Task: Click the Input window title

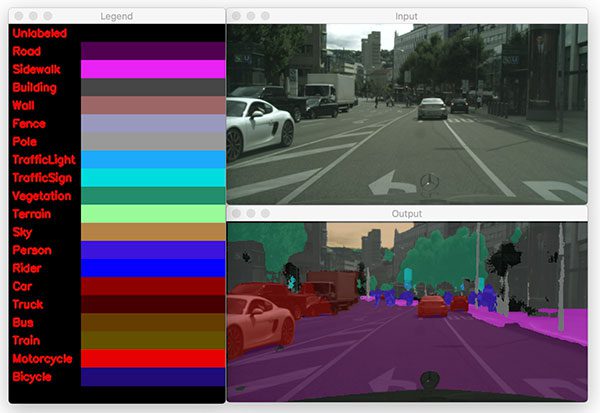Action: [x=406, y=16]
